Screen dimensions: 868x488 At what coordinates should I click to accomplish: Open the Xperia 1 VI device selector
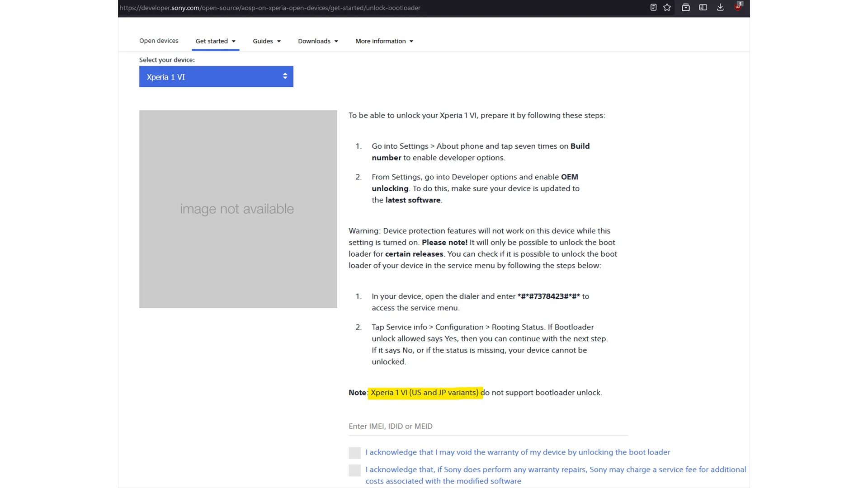[216, 77]
